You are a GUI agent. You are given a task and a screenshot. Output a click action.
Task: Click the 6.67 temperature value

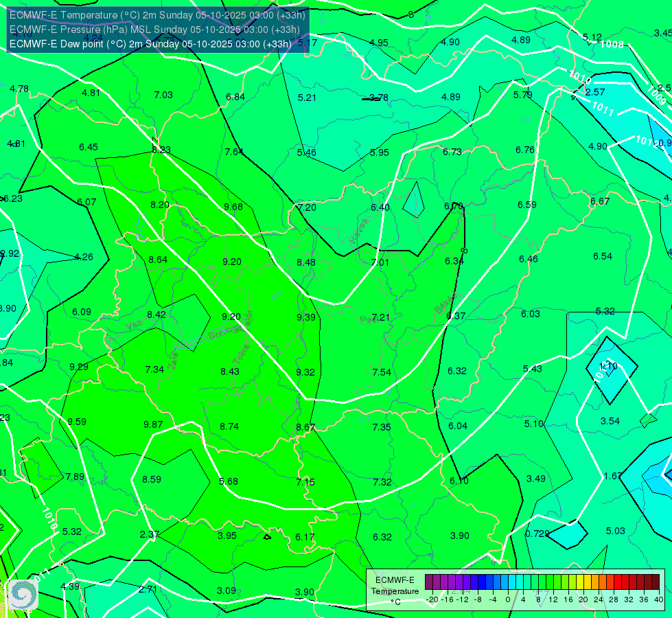pos(599,201)
